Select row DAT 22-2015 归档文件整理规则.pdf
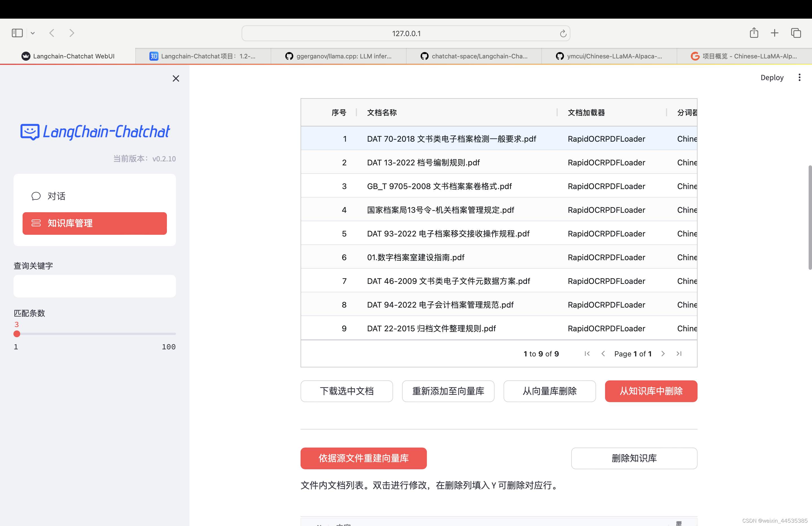The height and width of the screenshot is (526, 812). click(498, 328)
